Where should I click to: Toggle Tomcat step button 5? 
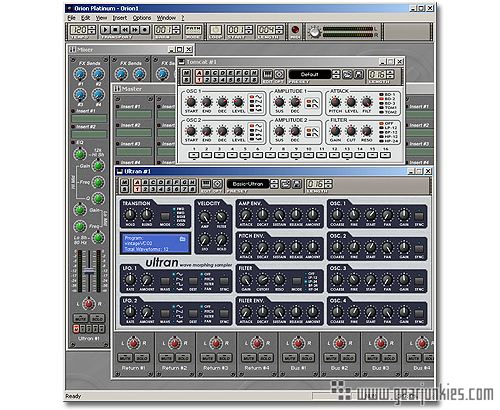click(245, 155)
